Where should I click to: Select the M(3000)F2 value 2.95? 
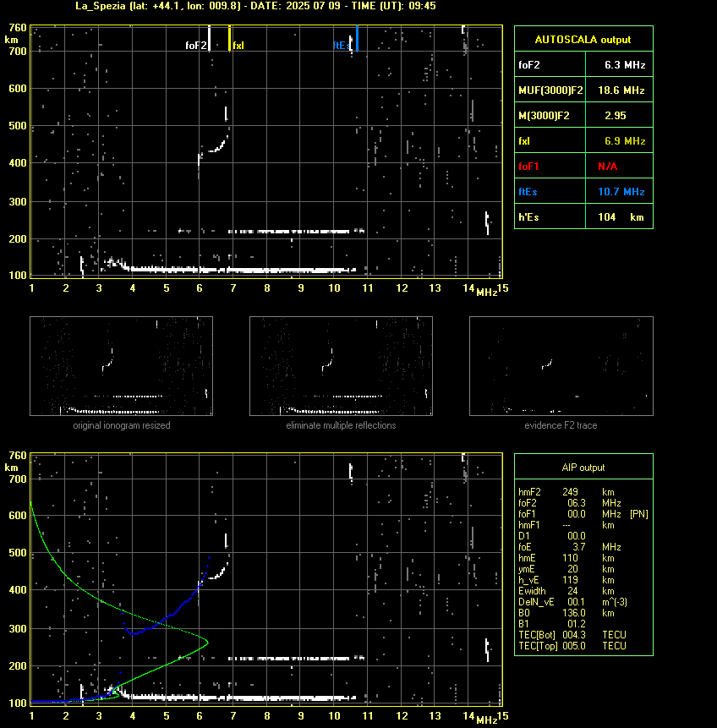(x=616, y=116)
